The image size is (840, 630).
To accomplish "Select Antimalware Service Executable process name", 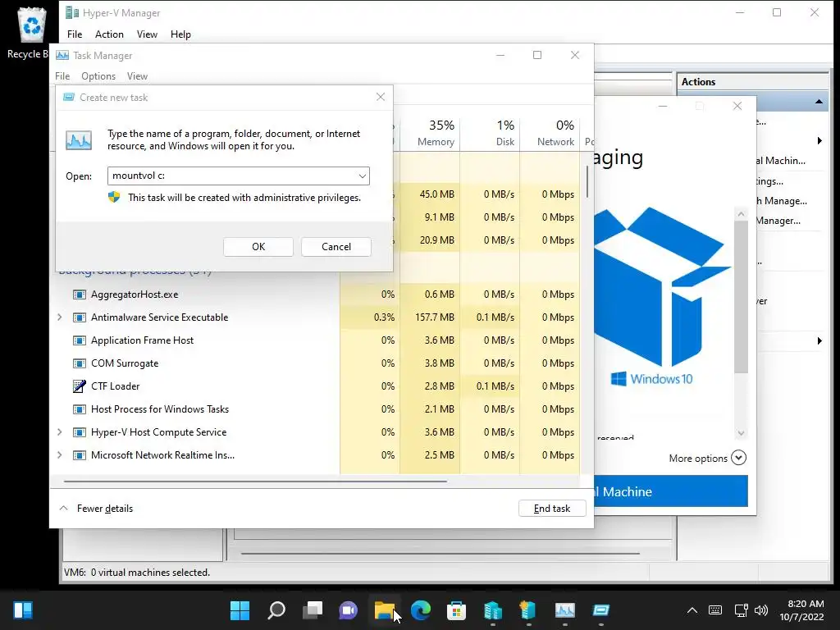I will coord(160,317).
